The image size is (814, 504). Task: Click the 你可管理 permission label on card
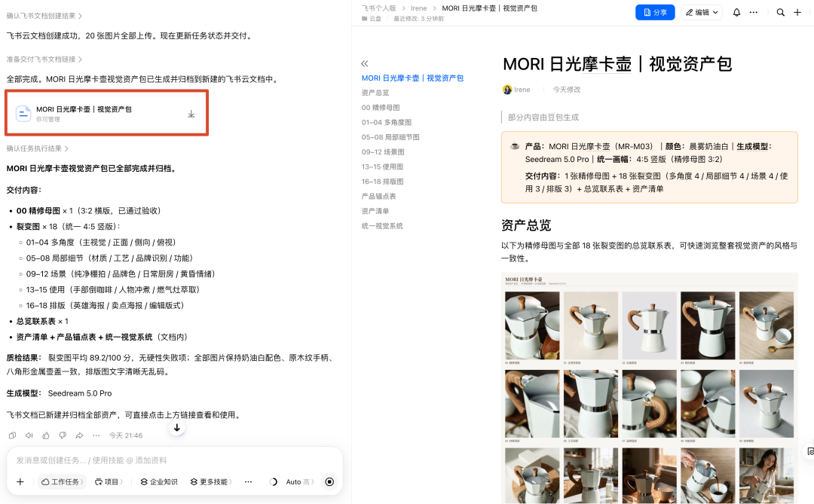click(x=48, y=119)
